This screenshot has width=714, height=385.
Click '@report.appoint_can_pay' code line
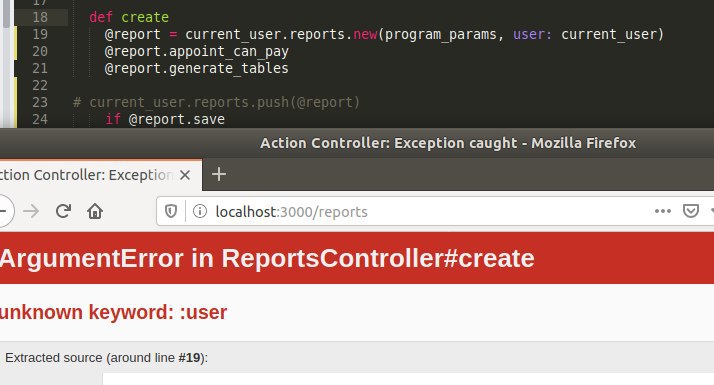196,51
